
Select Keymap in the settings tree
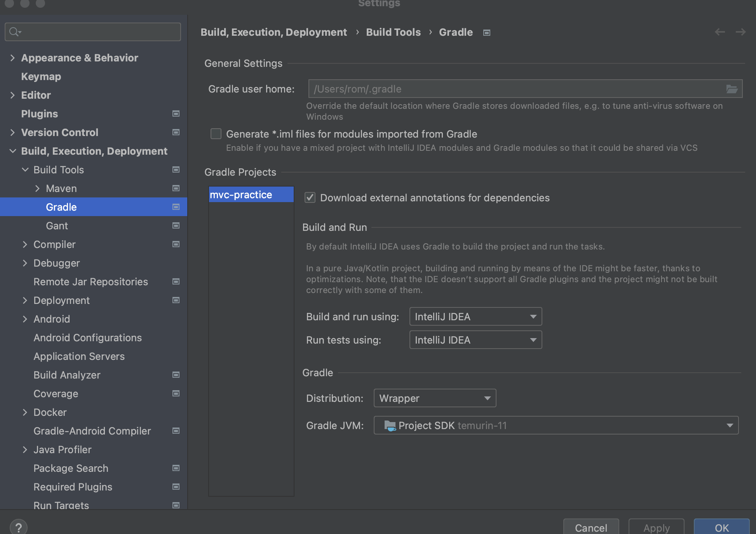coord(41,77)
